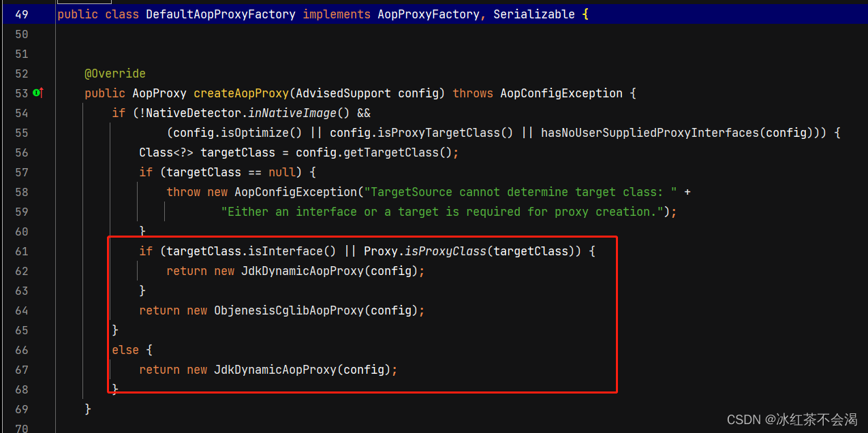Click the Proxy class reference on line 61
This screenshot has width=868, height=433.
381,251
